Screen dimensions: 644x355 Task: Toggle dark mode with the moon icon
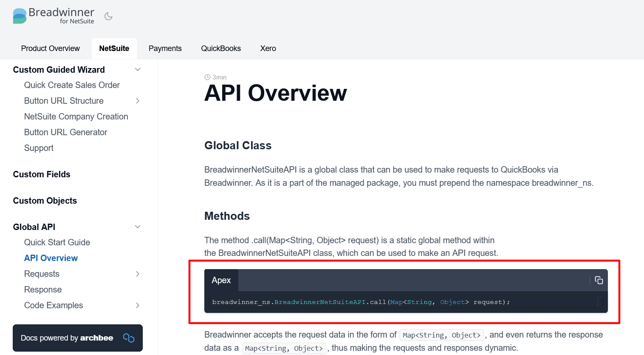pos(108,16)
